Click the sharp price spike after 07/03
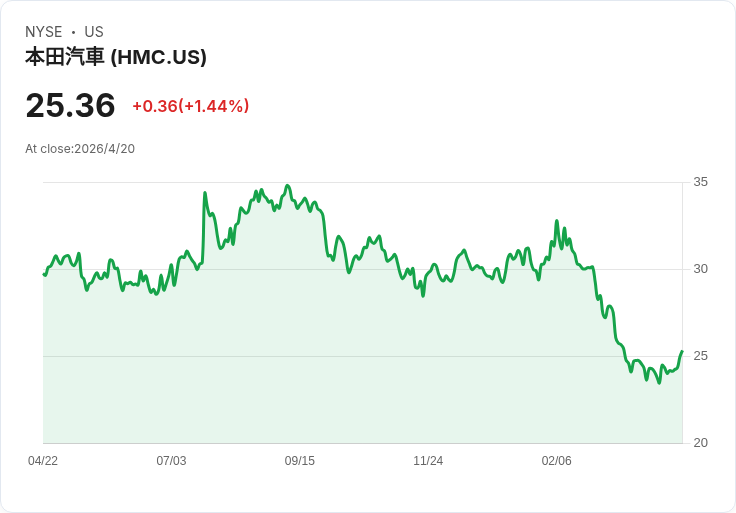Viewport: 736px width, 513px height. point(205,193)
